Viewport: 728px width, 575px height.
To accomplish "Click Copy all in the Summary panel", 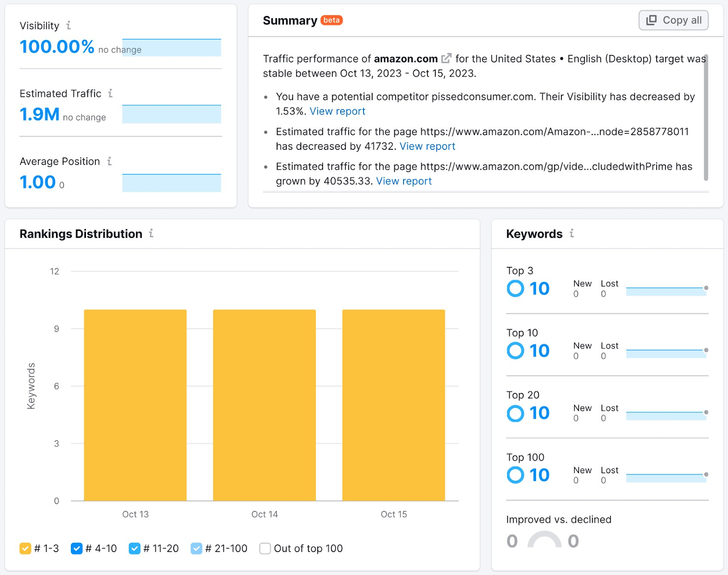I will pyautogui.click(x=673, y=20).
